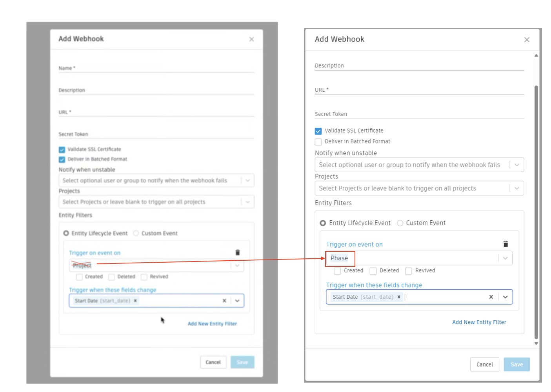Open the Phase entity dropdown
The width and height of the screenshot is (551, 392).
[506, 258]
